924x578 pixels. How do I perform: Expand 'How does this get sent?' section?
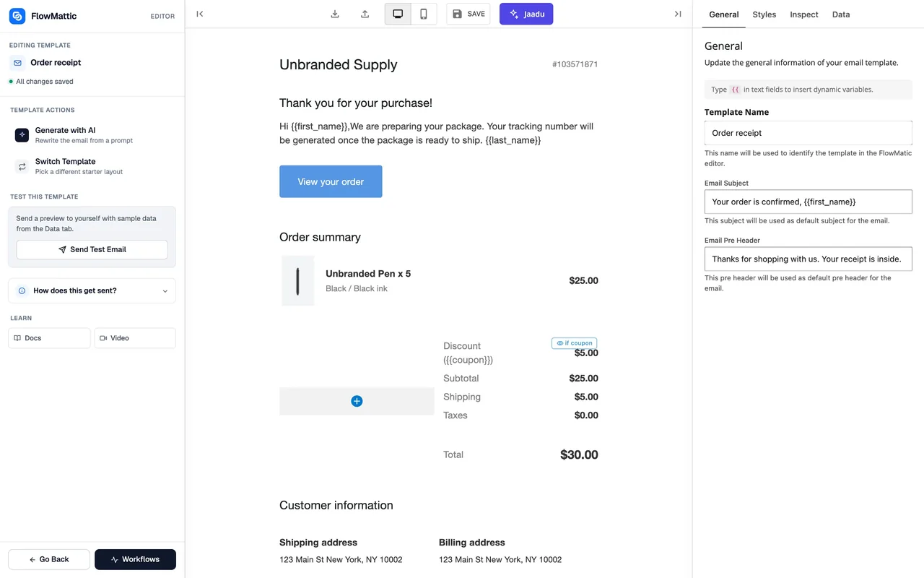click(92, 290)
